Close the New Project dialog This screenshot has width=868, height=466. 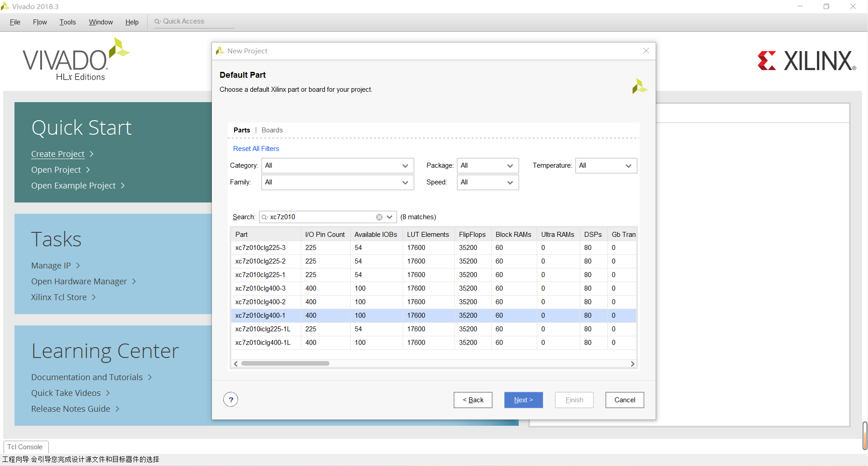click(x=646, y=51)
